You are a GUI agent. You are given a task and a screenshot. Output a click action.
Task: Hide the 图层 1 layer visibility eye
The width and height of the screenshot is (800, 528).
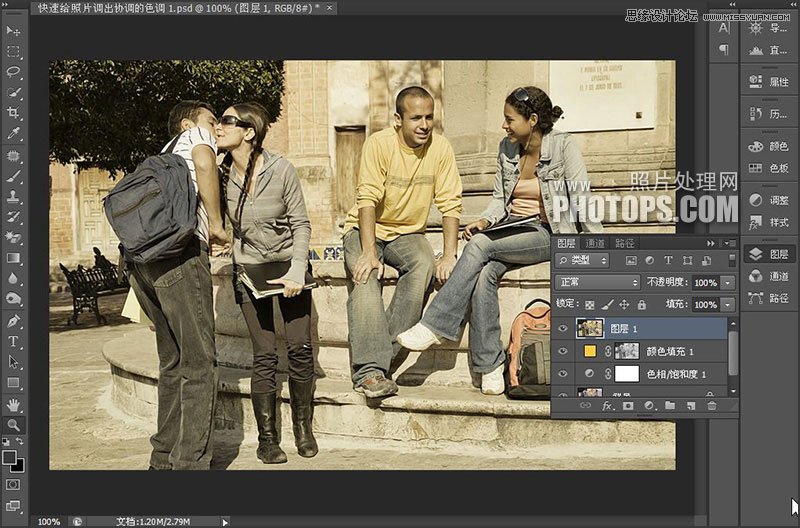point(563,328)
